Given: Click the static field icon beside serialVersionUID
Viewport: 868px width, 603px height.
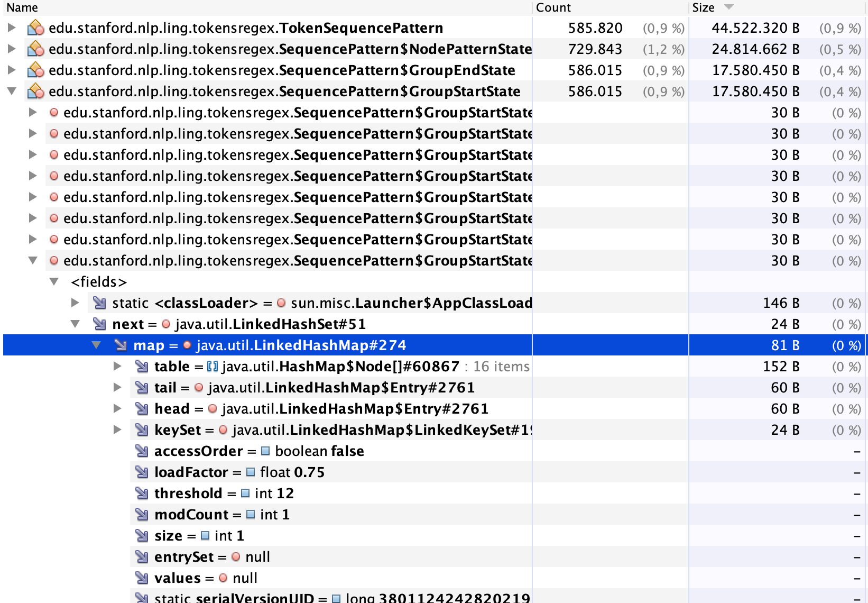Looking at the screenshot, I should point(141,598).
